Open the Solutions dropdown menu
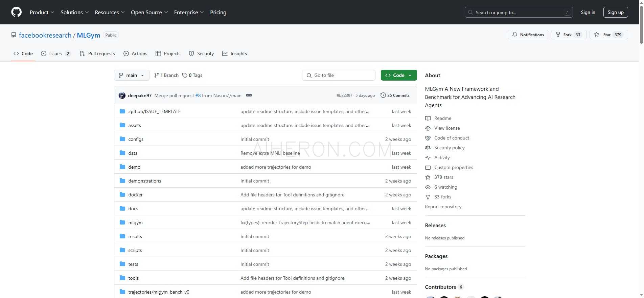Screen dimensions: 644x298 click(x=75, y=12)
